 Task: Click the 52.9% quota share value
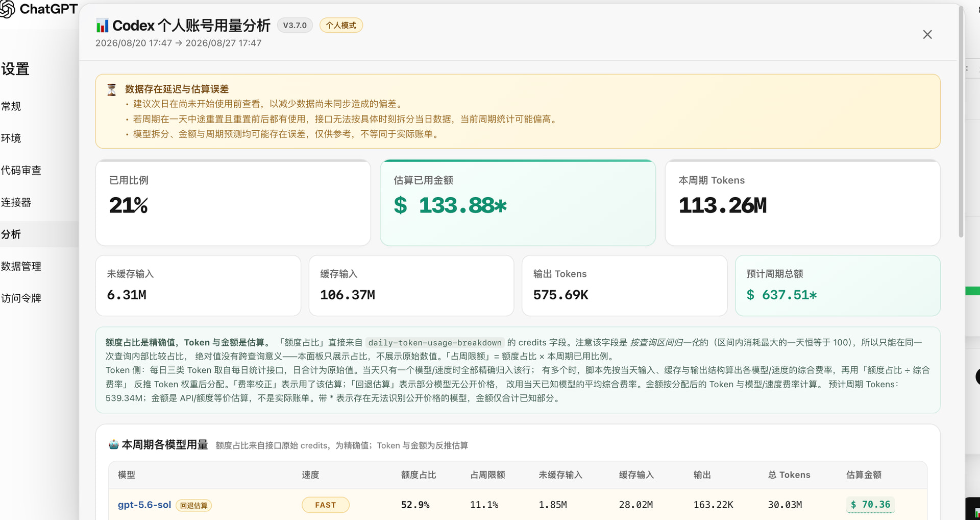point(415,505)
